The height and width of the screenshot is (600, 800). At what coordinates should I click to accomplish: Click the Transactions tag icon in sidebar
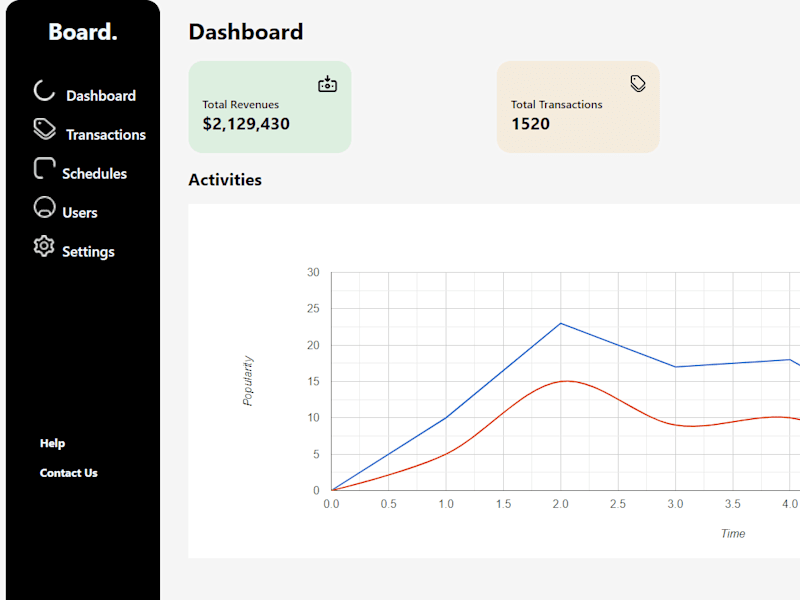pos(44,129)
